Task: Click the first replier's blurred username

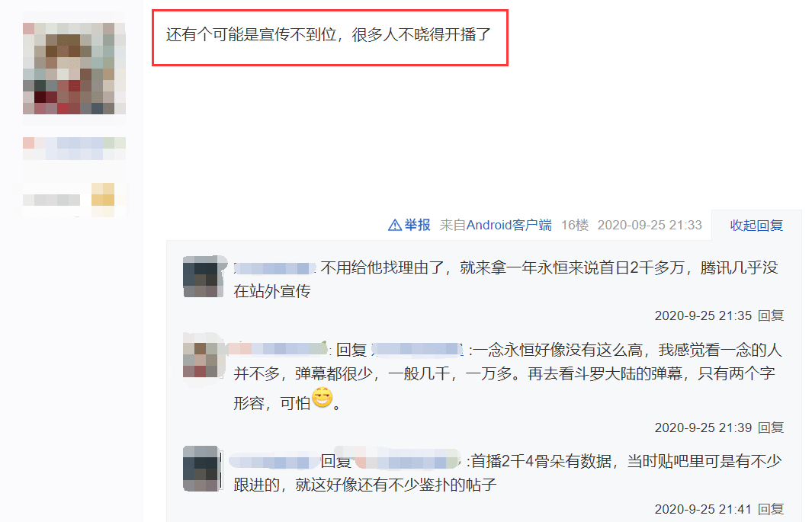Action: pos(274,268)
